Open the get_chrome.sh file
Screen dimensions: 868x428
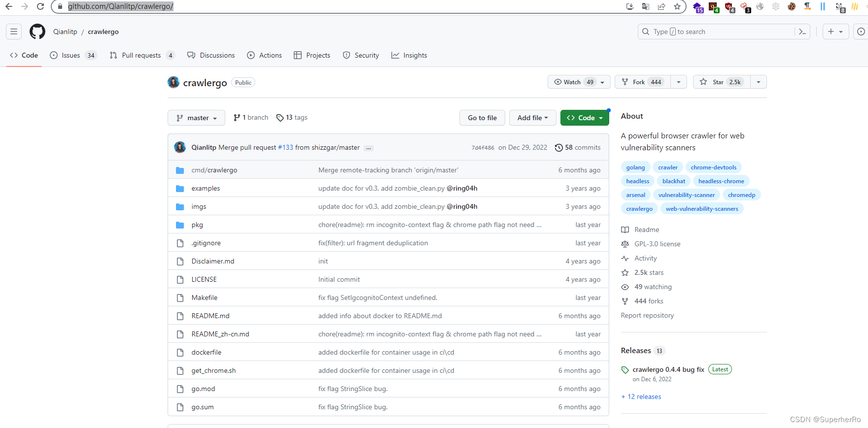[213, 370]
